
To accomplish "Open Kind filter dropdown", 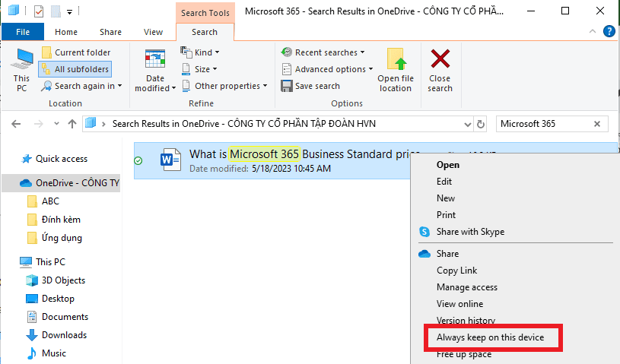I will click(x=200, y=52).
